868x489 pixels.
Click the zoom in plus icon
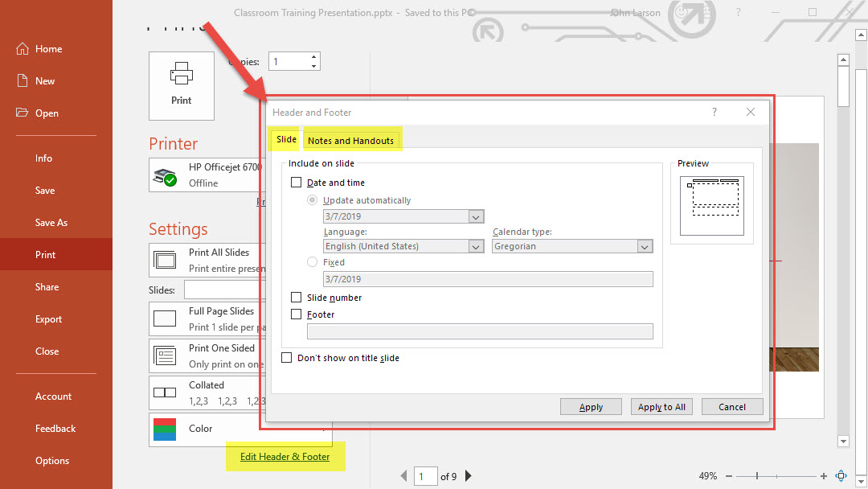click(824, 476)
